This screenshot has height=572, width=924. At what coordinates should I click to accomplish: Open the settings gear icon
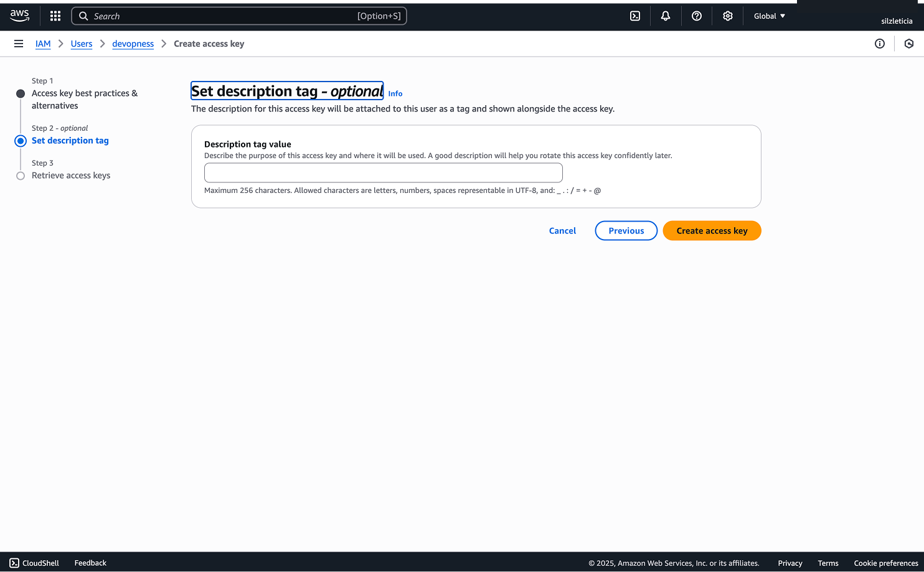tap(727, 16)
